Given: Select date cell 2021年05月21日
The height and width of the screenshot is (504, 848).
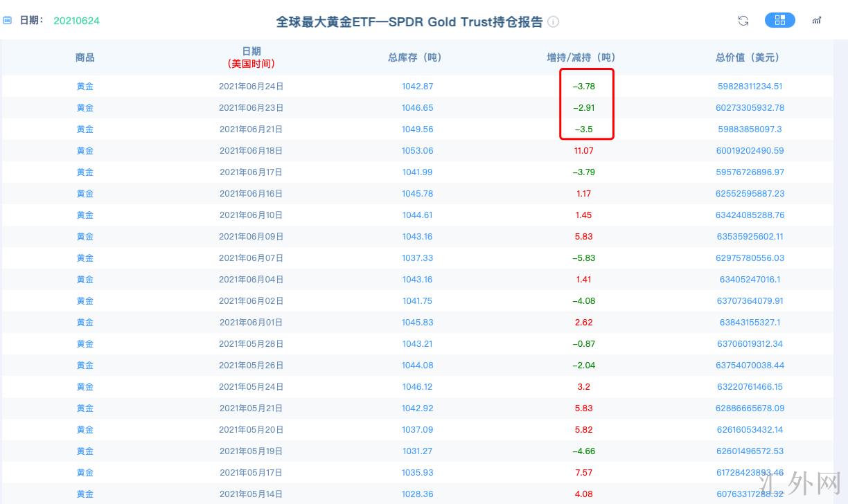Looking at the screenshot, I should click(251, 408).
